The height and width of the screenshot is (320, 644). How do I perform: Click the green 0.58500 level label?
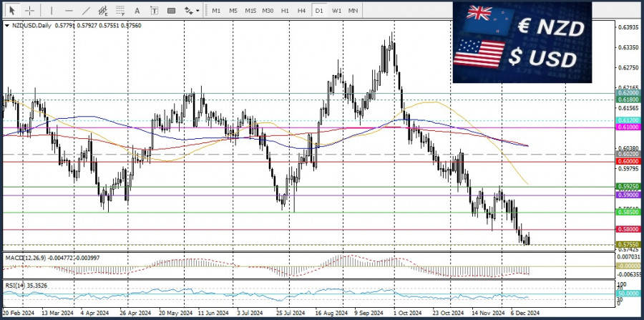[x=628, y=213]
